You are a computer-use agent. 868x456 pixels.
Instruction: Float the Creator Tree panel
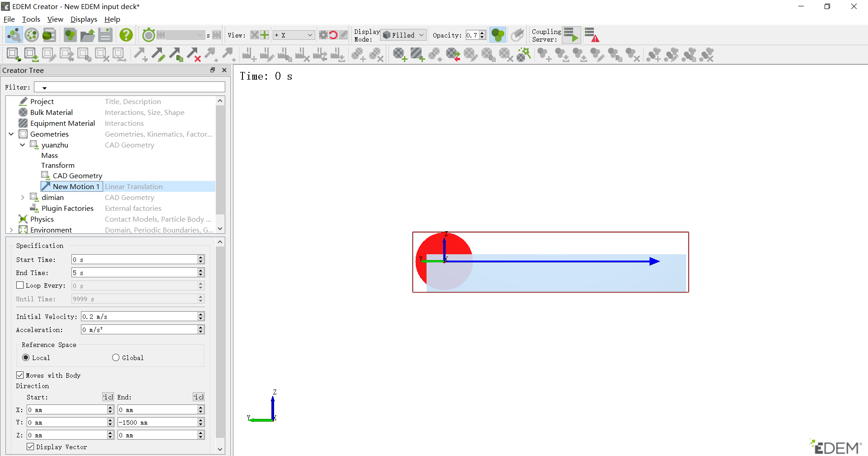213,70
